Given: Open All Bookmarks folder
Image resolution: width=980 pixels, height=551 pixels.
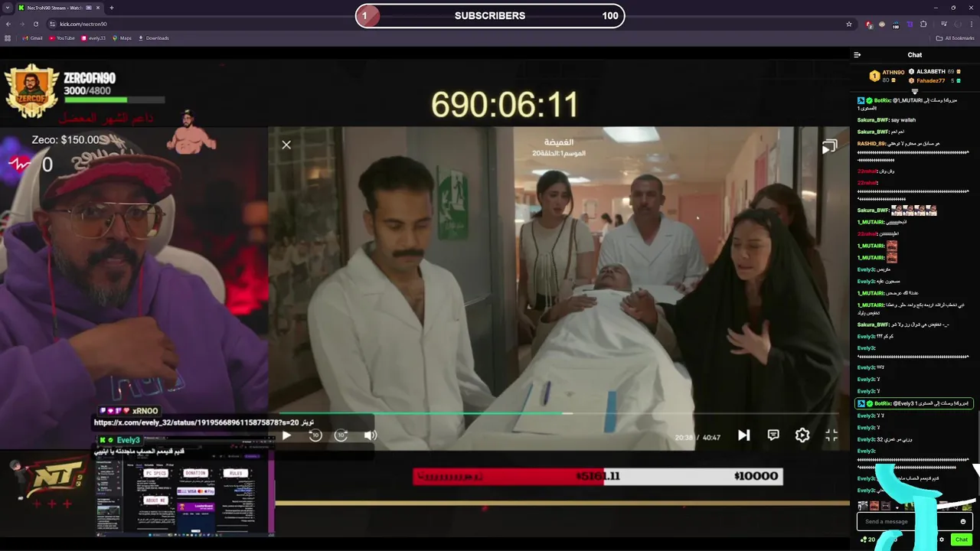Looking at the screenshot, I should click(955, 38).
